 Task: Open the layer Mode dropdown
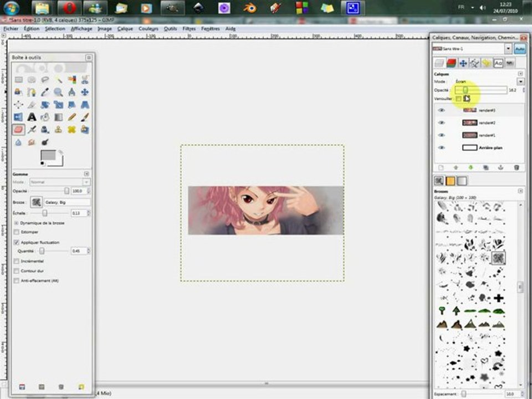tap(520, 81)
